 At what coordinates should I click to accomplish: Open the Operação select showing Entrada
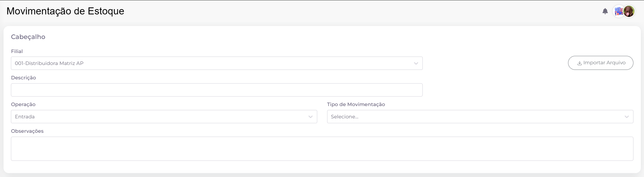click(164, 117)
